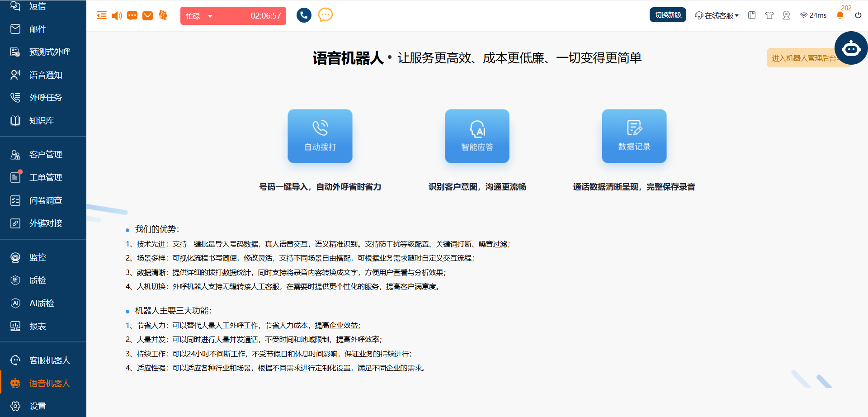
Task: Click the orange people group icon
Action: (x=163, y=16)
